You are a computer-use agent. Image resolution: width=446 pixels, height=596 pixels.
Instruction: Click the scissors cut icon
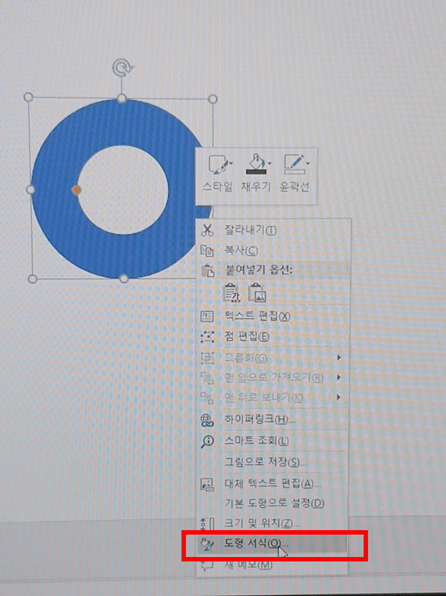[207, 230]
